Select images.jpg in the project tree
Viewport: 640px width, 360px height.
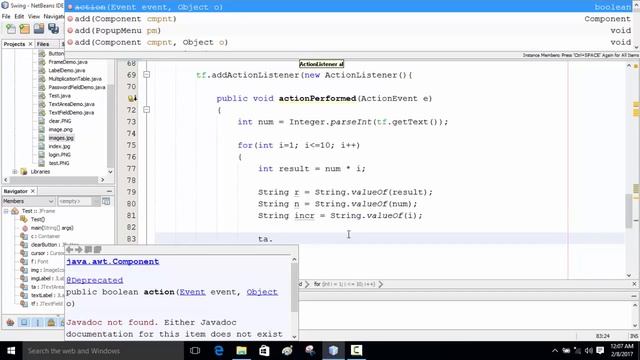(x=61, y=138)
